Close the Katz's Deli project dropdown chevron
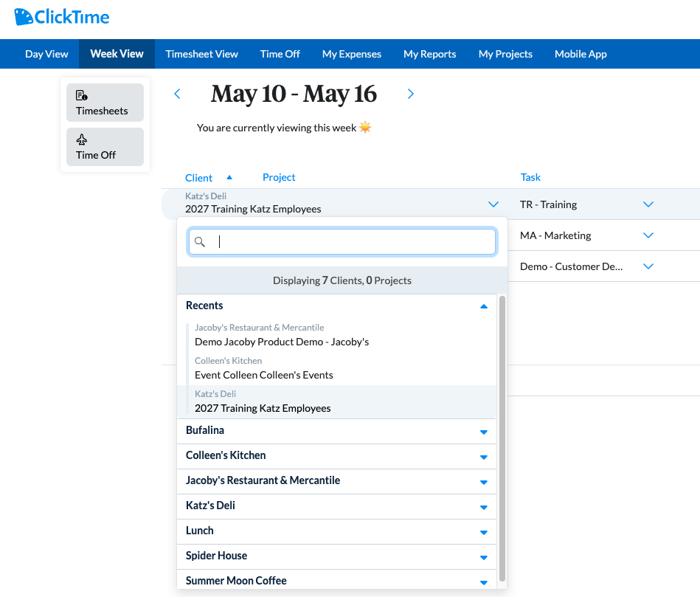This screenshot has width=700, height=597. [x=493, y=204]
